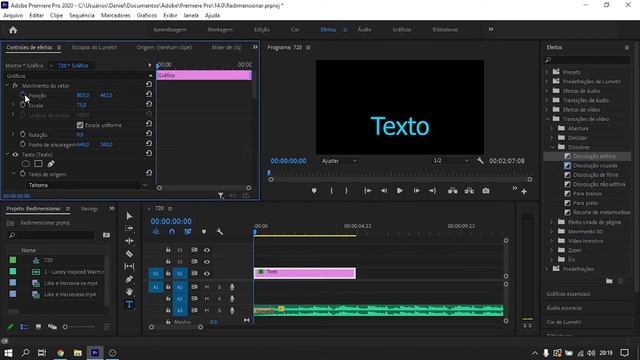Click the Lift button

click(453, 191)
